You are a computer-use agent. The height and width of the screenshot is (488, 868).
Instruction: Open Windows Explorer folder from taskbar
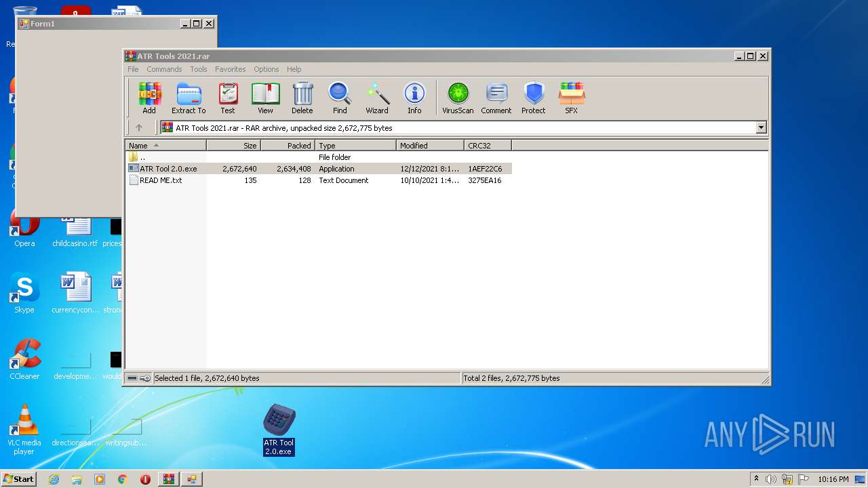(77, 479)
